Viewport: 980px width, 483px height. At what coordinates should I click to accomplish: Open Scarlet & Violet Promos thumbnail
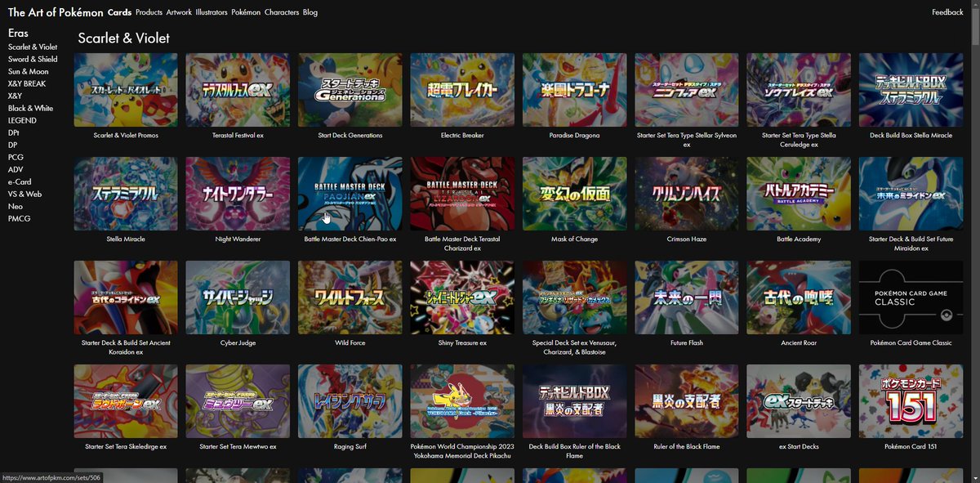(x=126, y=90)
